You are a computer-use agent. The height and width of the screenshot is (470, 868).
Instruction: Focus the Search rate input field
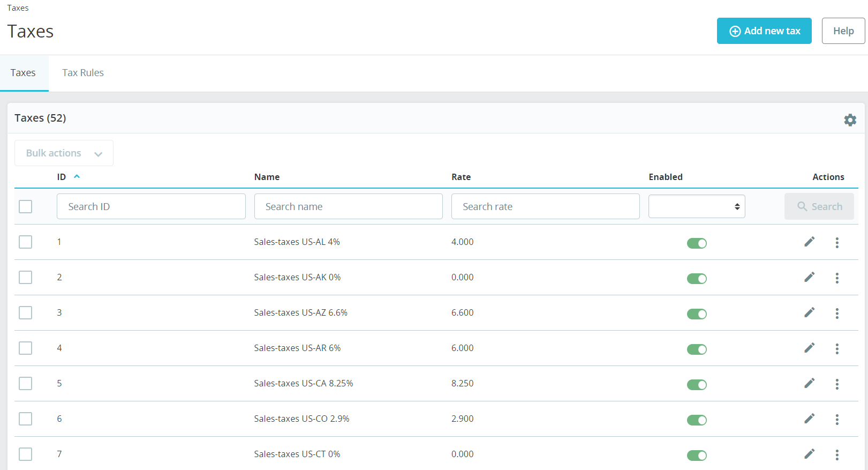[x=546, y=206]
